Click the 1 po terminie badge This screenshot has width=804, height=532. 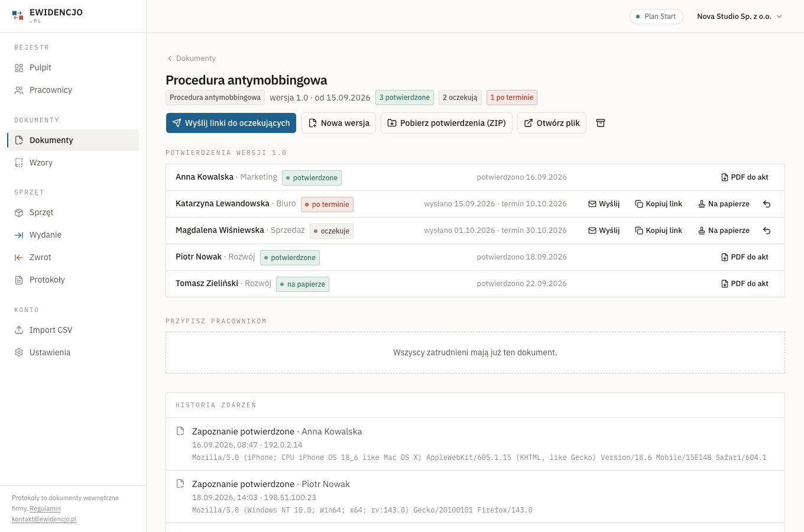[x=512, y=98]
